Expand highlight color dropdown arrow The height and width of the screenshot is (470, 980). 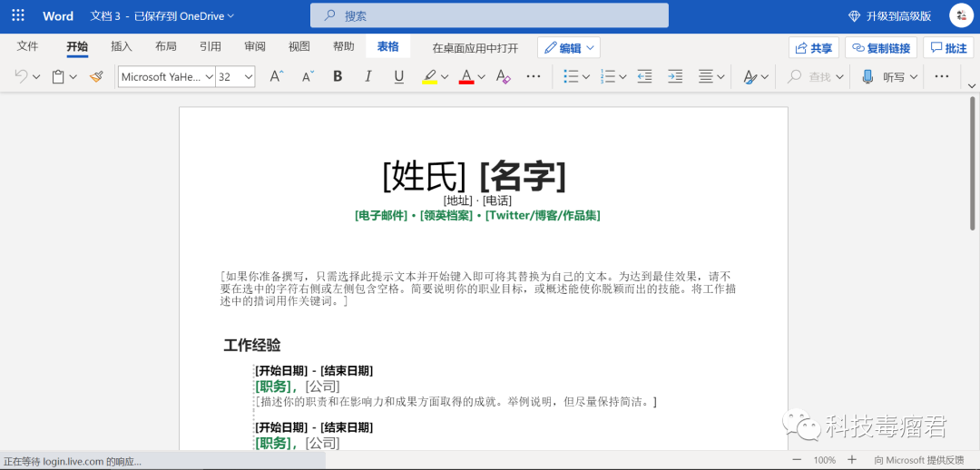coord(445,77)
